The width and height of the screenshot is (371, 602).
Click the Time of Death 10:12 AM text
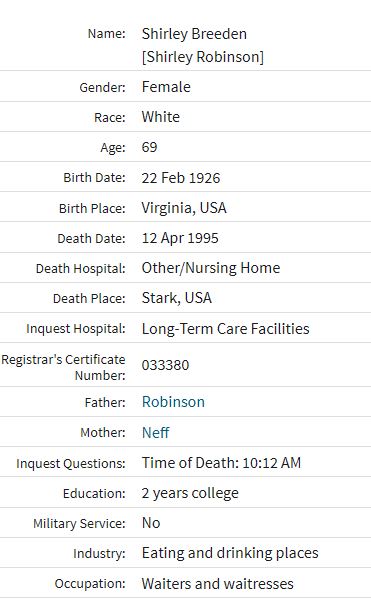point(221,463)
